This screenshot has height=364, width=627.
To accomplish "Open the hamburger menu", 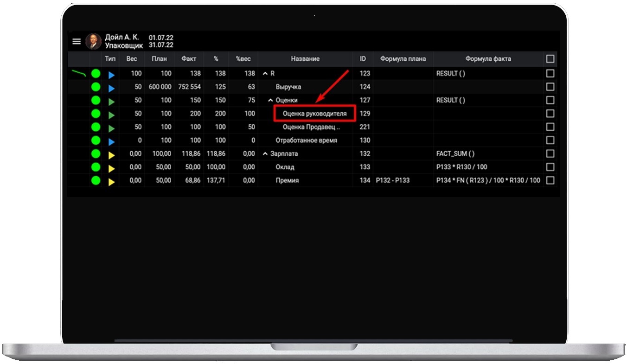I will [x=77, y=41].
